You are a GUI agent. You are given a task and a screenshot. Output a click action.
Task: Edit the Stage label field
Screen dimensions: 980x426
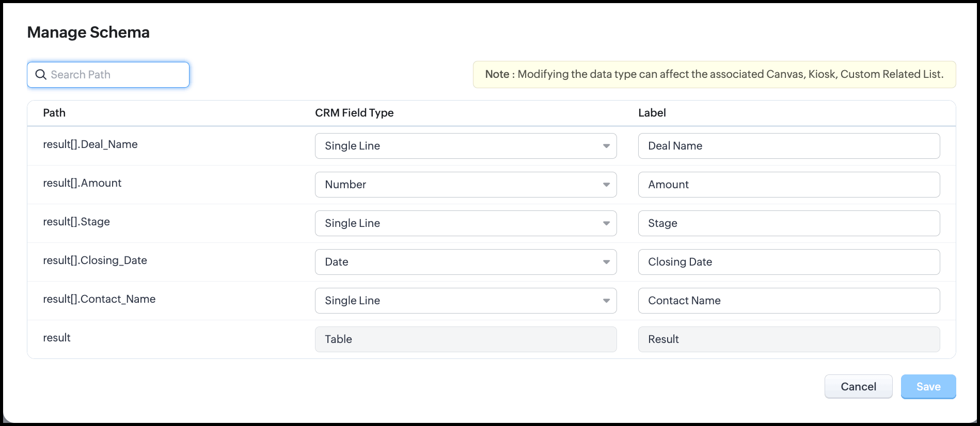pos(788,223)
